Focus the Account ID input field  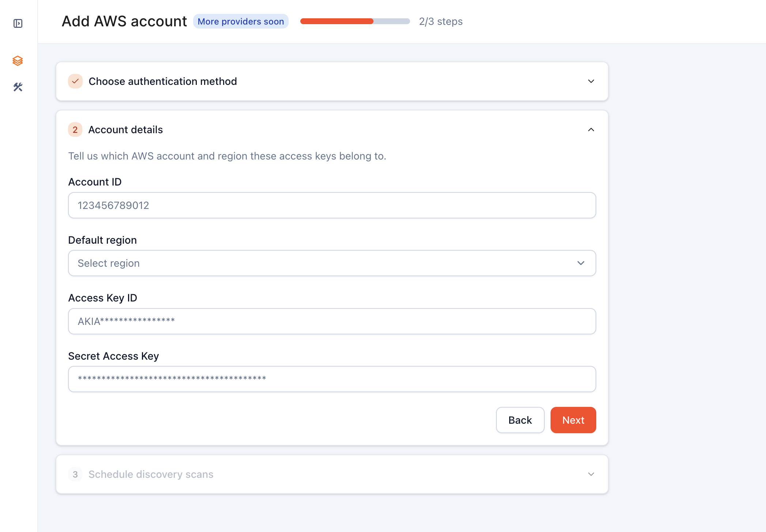pyautogui.click(x=332, y=205)
